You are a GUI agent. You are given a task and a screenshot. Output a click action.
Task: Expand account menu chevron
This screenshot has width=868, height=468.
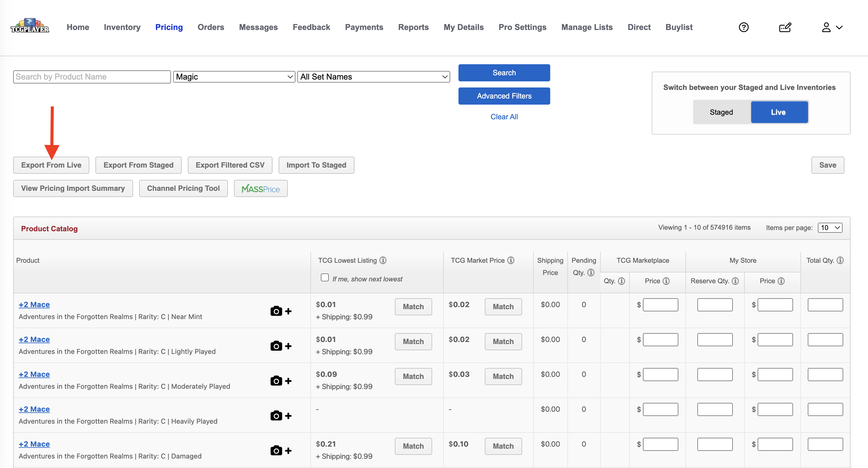(839, 28)
